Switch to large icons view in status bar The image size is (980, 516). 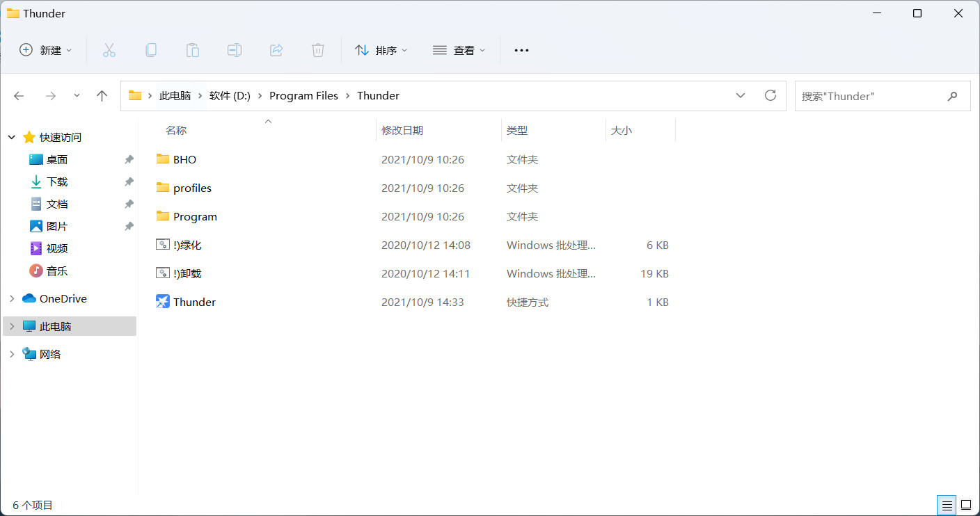click(x=966, y=505)
